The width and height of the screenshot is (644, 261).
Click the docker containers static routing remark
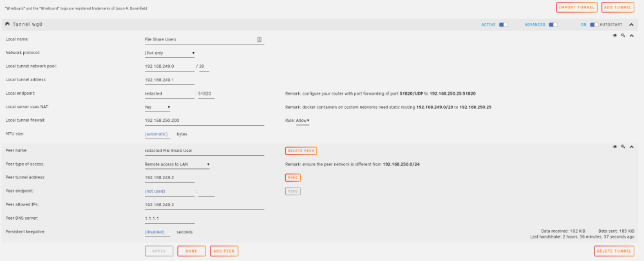point(388,107)
